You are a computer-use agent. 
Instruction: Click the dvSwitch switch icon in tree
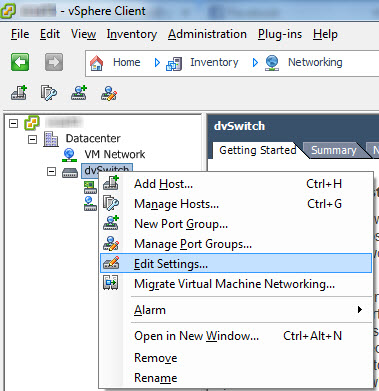pos(70,173)
